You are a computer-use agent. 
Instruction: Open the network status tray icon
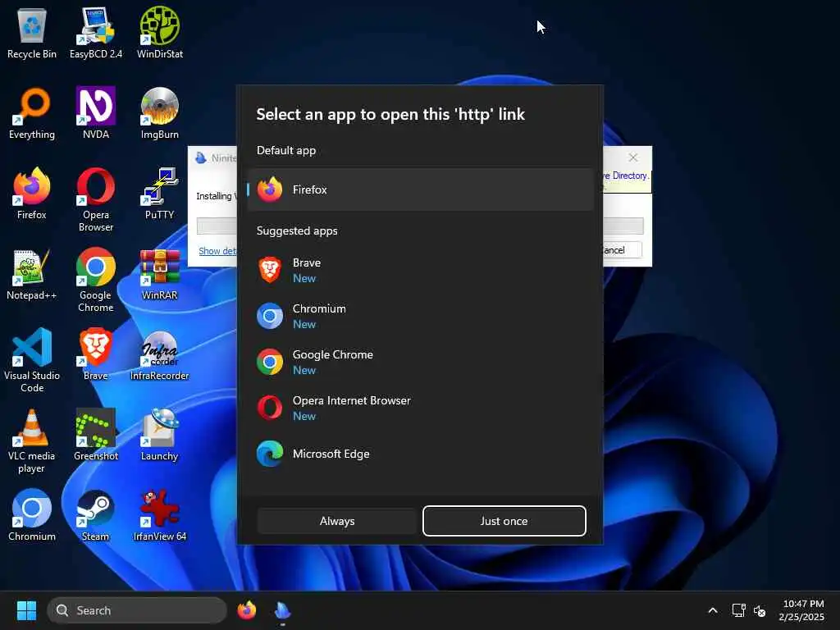pos(739,610)
